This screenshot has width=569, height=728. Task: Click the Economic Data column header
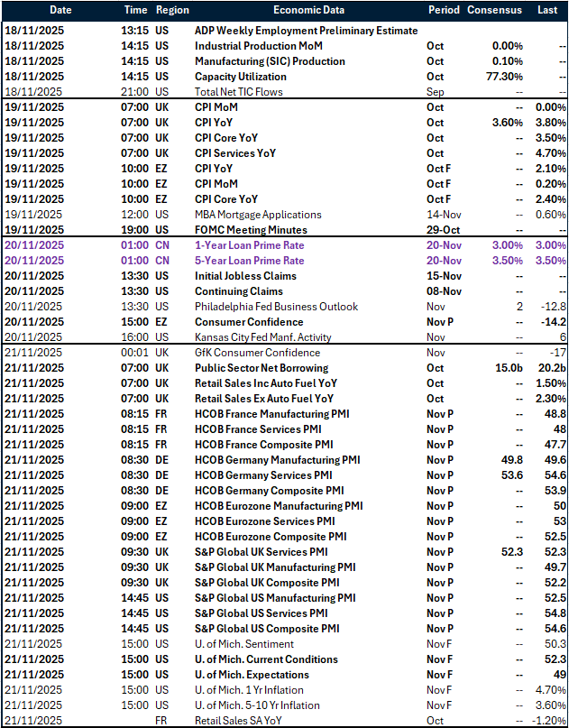pyautogui.click(x=309, y=10)
